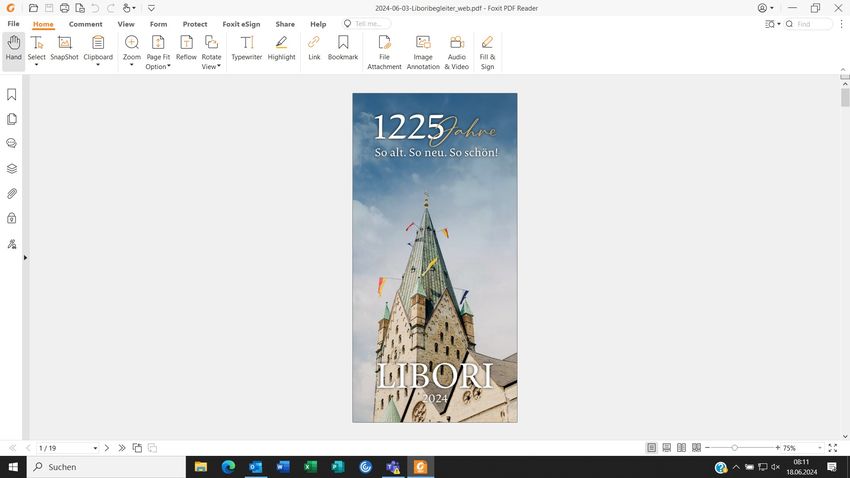Screen dimensions: 850x478
Task: Select the Hand tool
Action: click(x=14, y=48)
